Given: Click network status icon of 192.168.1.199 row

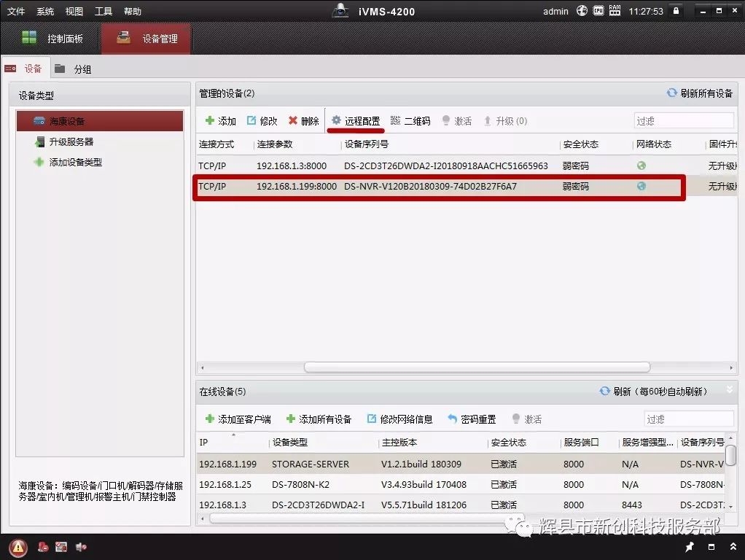Looking at the screenshot, I should click(x=641, y=186).
